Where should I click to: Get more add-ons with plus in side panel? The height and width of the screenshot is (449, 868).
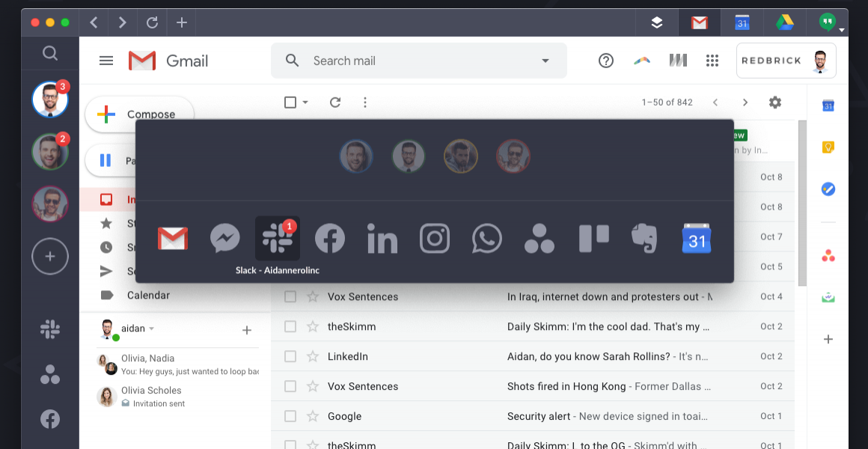[x=828, y=339]
